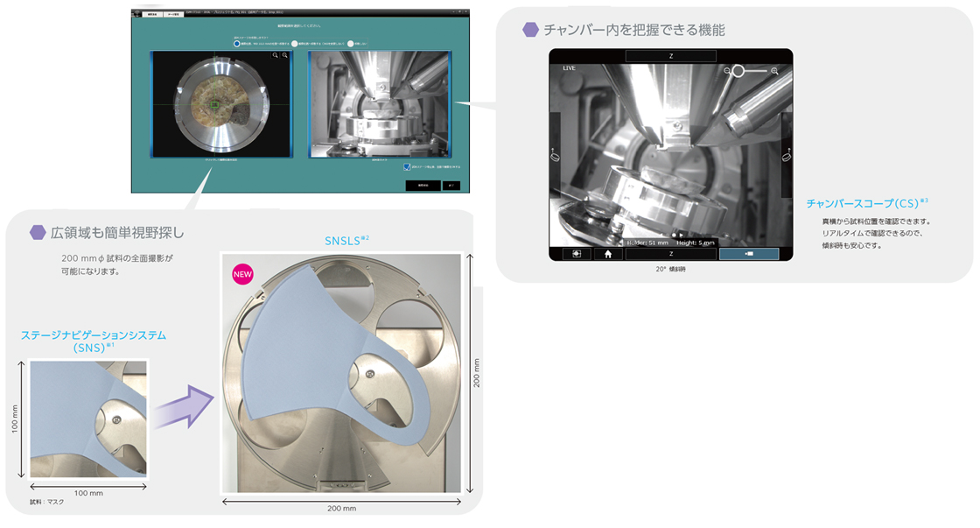Click the home icon in chamber scope toolbar
980x528 pixels.
(608, 254)
